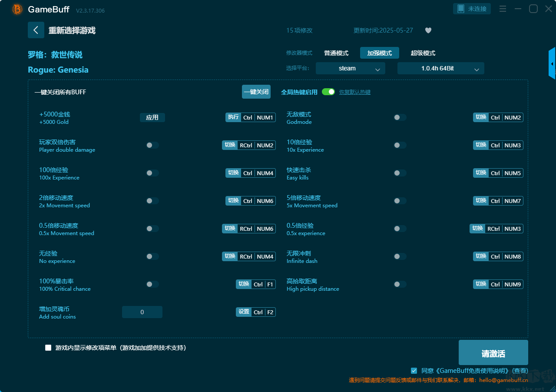Minimize the GameBuff window

518,9
